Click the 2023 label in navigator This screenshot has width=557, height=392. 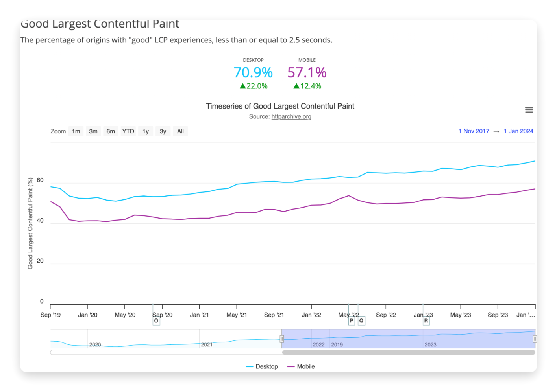[430, 345]
